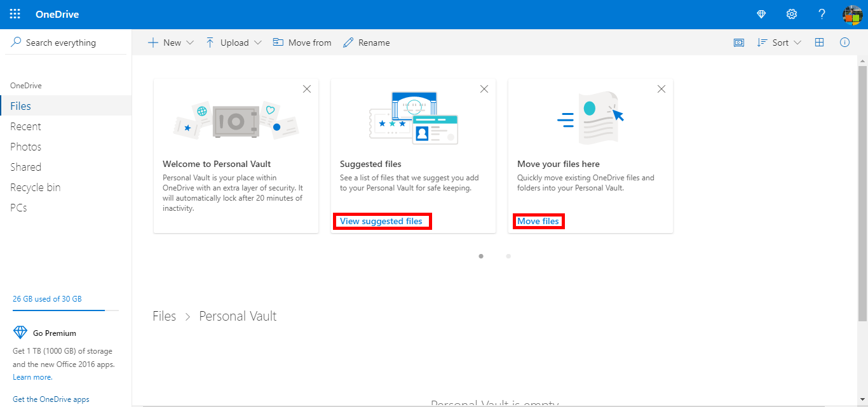Select the first carousel page dot
Screen dimensions: 868x407
[x=481, y=256]
